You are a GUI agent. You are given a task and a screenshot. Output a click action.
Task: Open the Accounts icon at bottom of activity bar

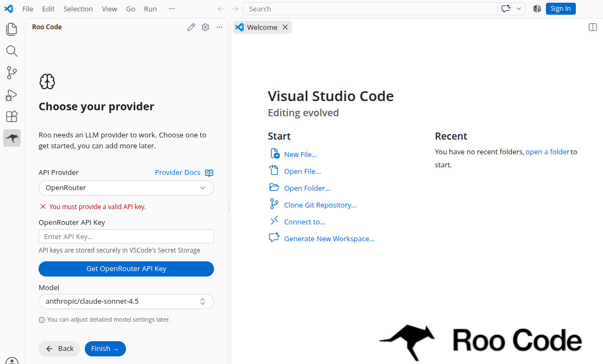tap(12, 361)
